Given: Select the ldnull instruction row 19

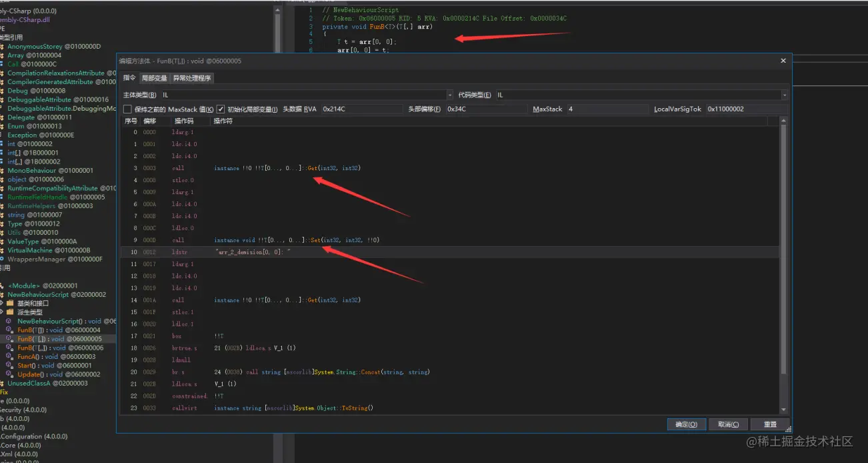Looking at the screenshot, I should coord(450,360).
